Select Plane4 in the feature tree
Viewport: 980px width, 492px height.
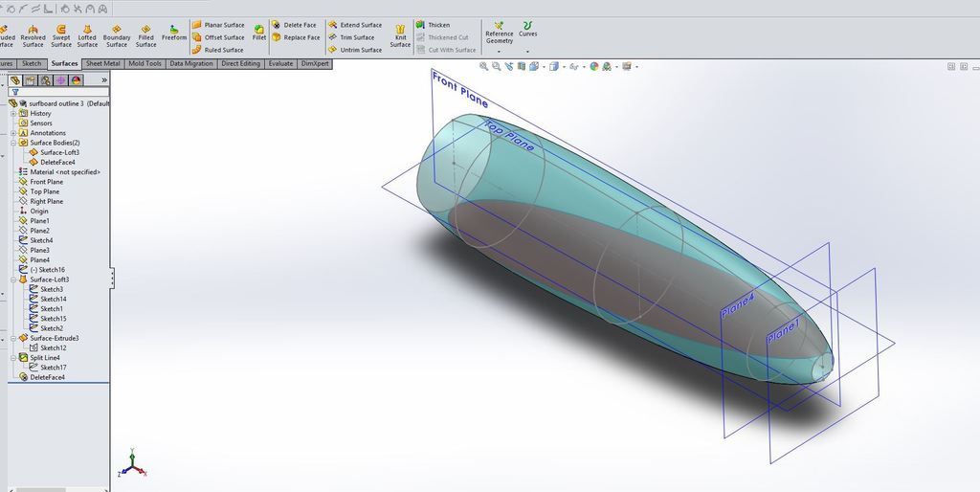tap(39, 259)
